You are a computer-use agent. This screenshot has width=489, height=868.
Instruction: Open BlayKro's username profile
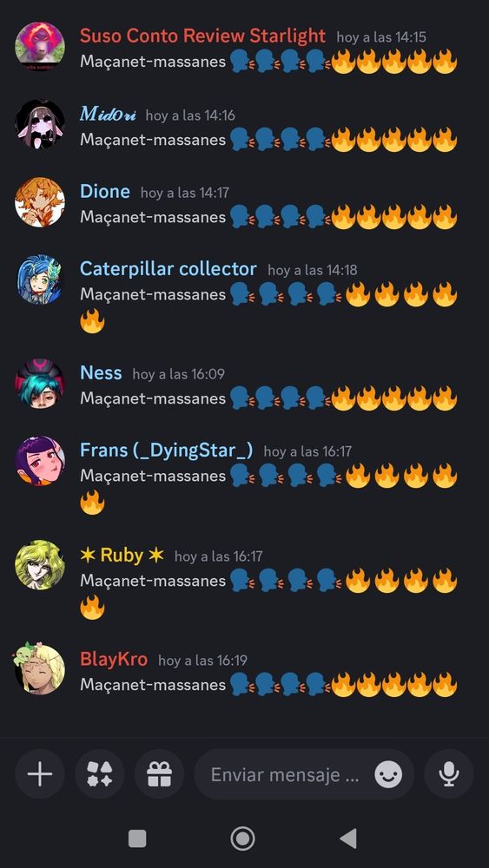(114, 660)
